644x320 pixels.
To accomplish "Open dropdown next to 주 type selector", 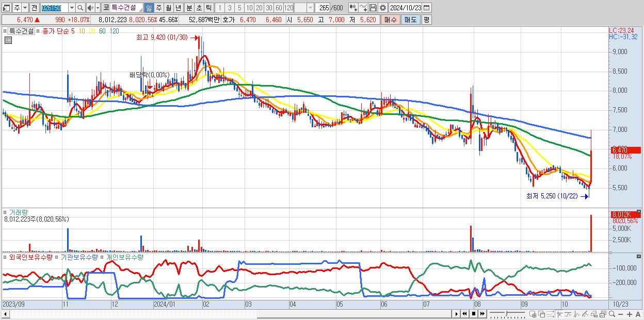I will 24,8.
